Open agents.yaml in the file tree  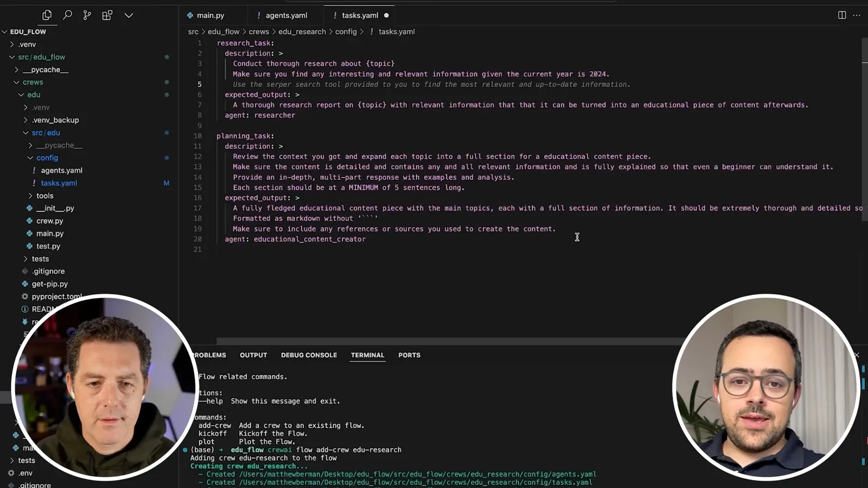pyautogui.click(x=61, y=170)
